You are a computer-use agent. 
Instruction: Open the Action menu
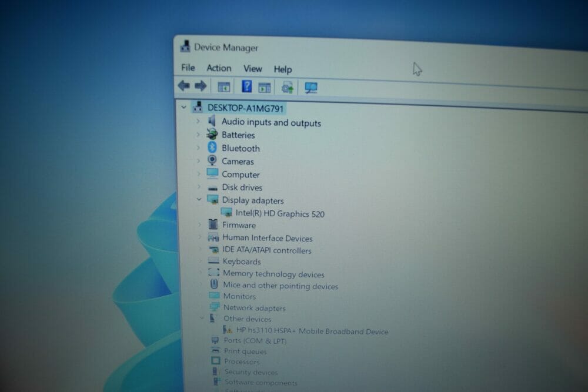219,68
